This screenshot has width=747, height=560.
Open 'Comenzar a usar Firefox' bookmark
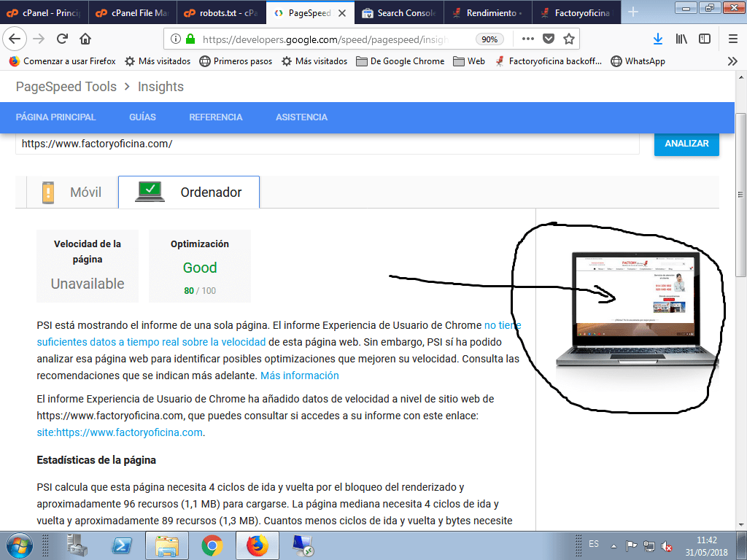click(x=63, y=61)
